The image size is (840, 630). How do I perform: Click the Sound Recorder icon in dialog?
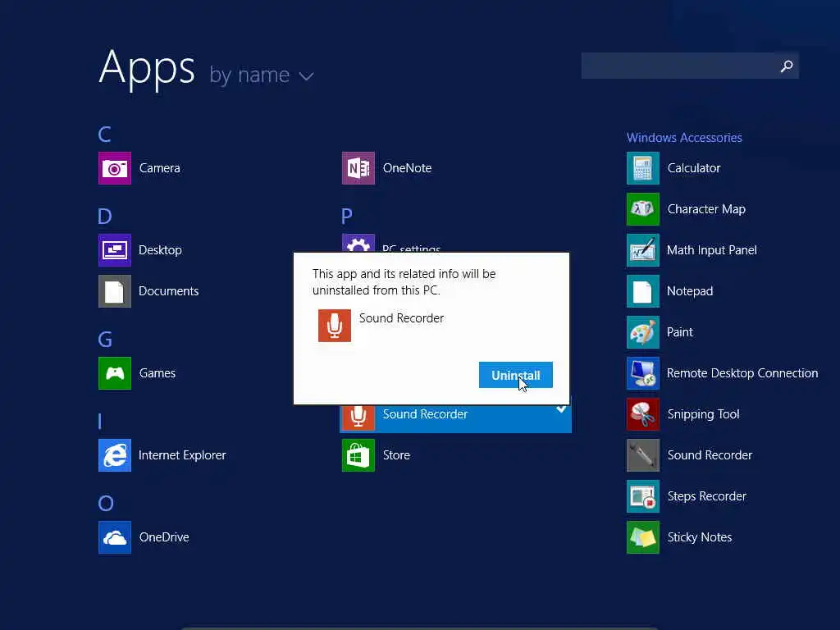tap(335, 325)
